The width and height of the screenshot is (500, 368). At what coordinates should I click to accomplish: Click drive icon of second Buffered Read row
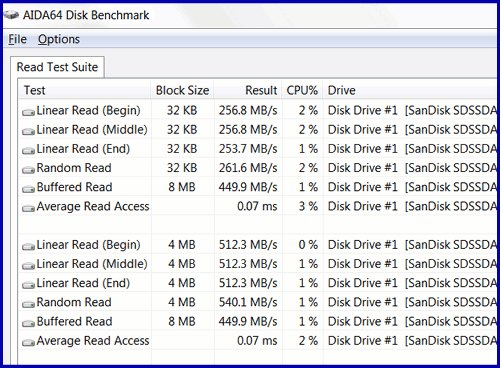click(28, 323)
